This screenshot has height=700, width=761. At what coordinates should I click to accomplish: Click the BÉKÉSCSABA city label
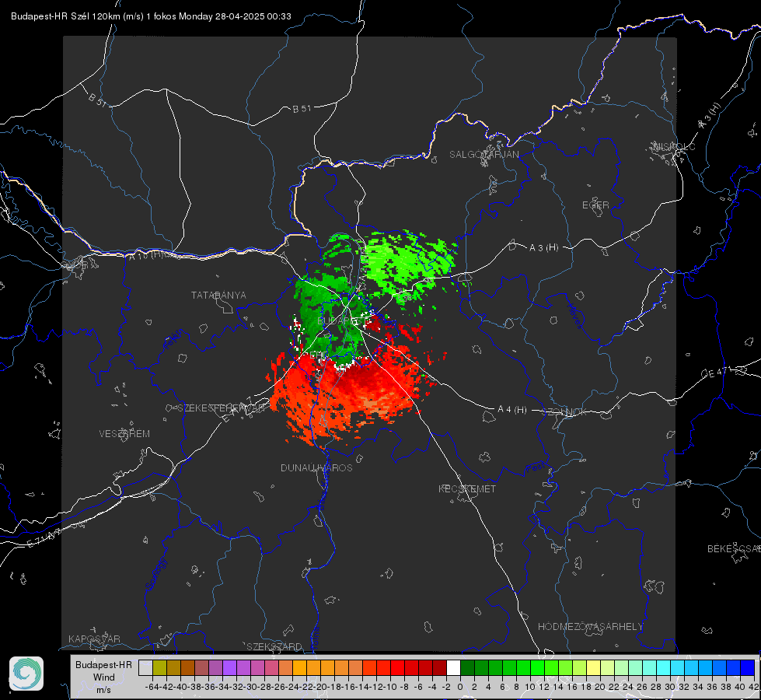tap(734, 548)
